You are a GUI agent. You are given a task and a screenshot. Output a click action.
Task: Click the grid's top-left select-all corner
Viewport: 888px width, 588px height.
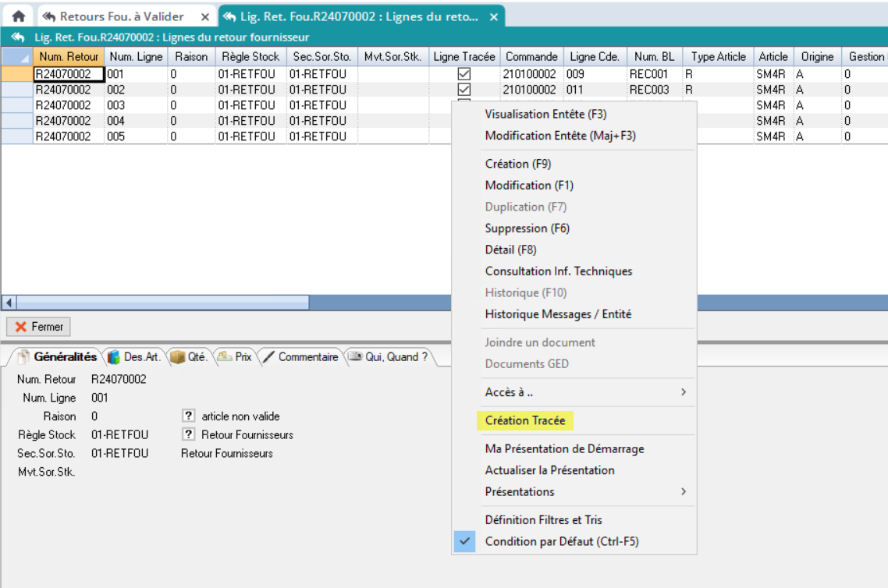16,57
